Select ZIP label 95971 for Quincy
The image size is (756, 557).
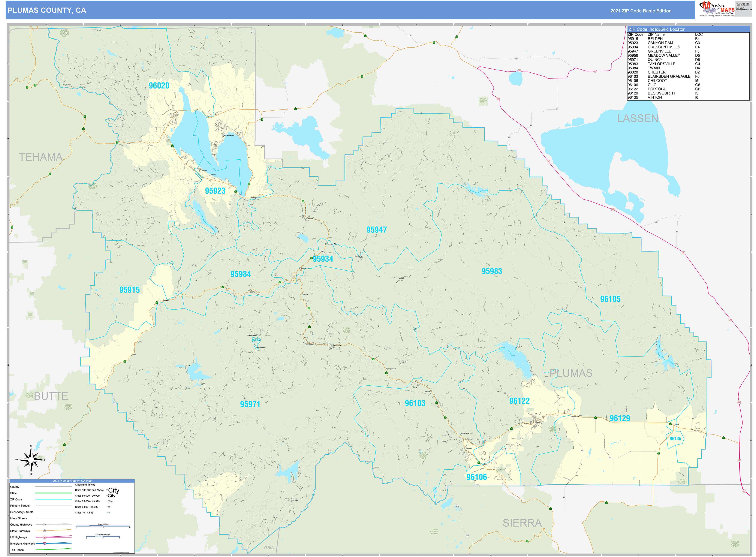click(250, 404)
